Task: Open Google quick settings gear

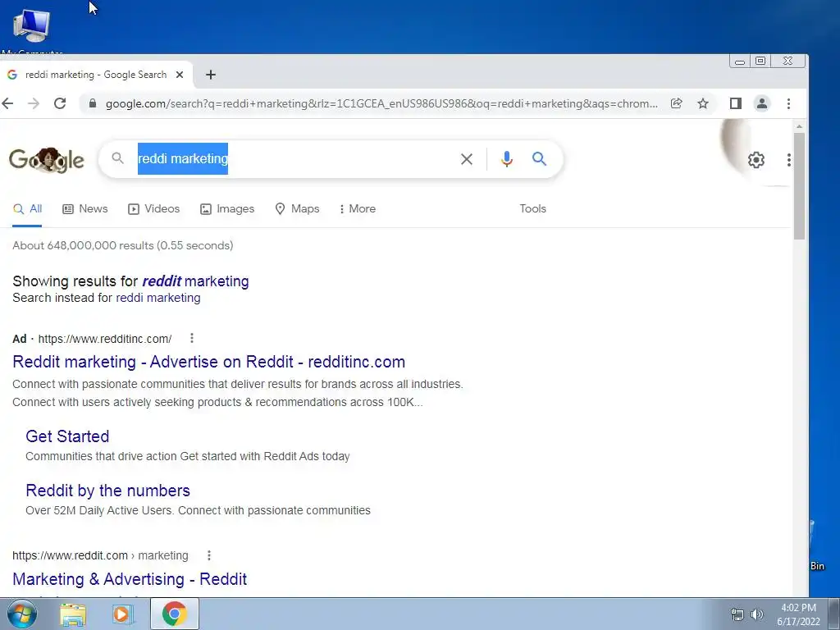Action: coord(756,160)
